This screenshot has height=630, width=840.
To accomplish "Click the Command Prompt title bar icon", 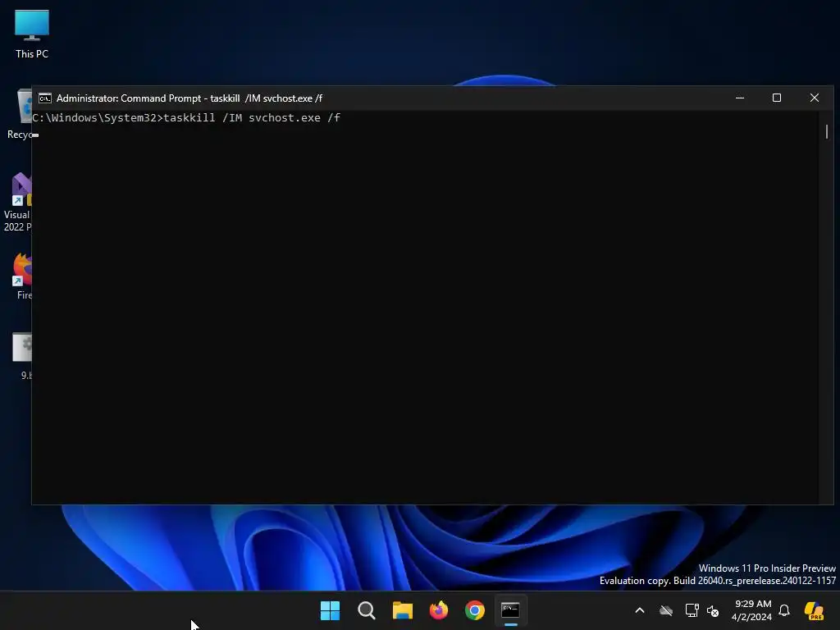I will (x=45, y=98).
